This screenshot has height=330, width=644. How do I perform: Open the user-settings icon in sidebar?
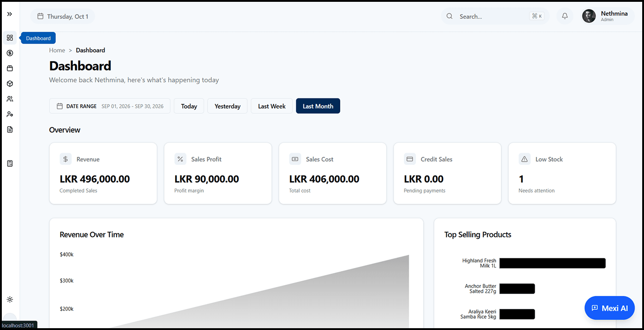point(10,114)
